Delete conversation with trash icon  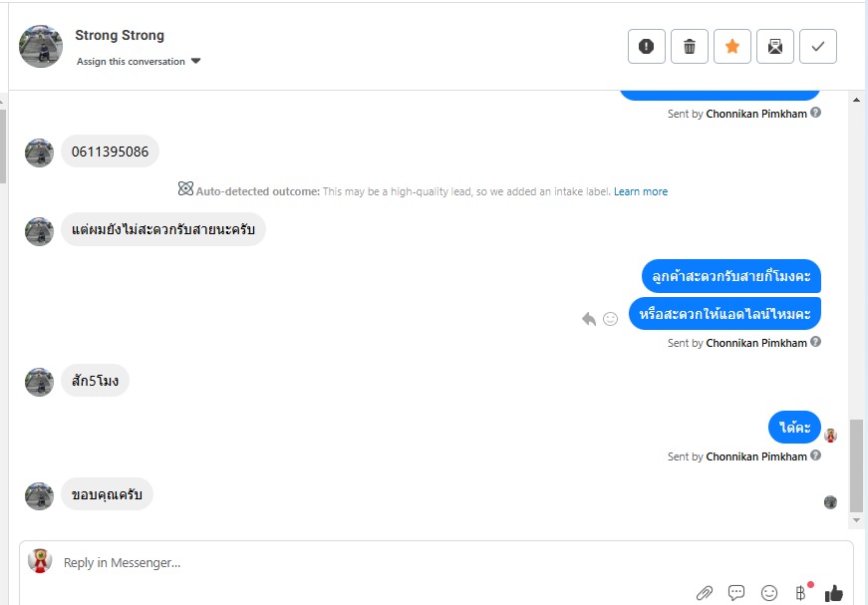(x=690, y=47)
